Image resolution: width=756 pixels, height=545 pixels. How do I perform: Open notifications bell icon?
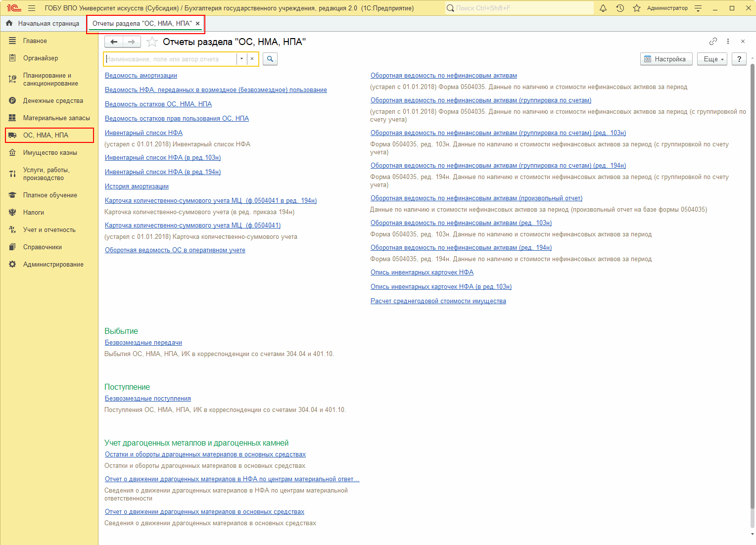coord(603,8)
